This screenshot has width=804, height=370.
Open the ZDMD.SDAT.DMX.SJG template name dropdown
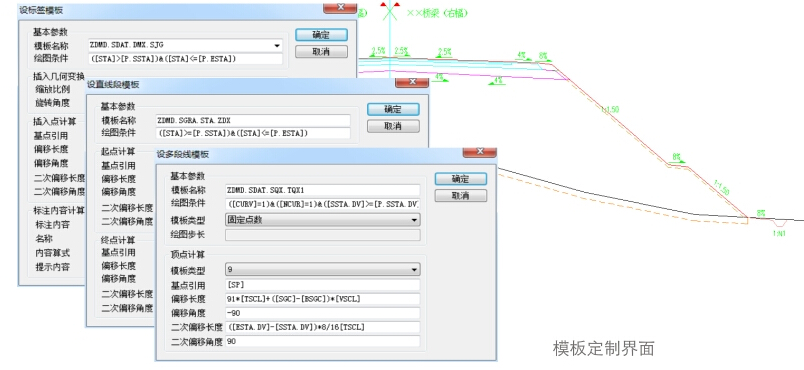click(277, 46)
